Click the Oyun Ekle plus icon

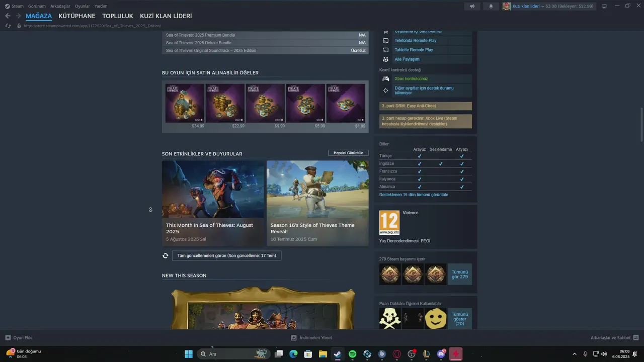tap(8, 338)
